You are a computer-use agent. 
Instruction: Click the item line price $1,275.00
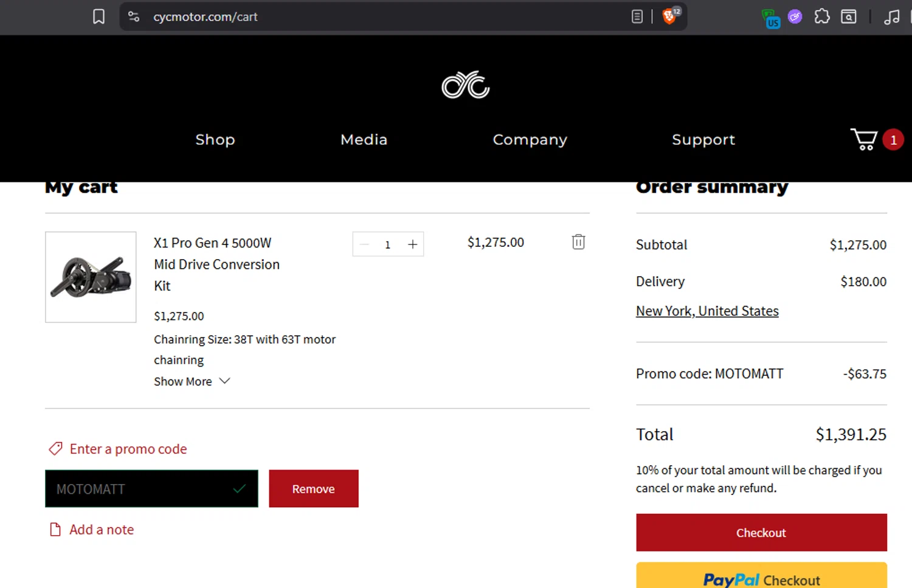pyautogui.click(x=496, y=242)
